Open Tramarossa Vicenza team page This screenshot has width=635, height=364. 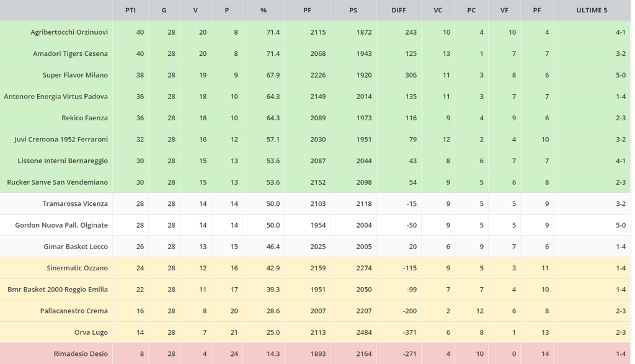pos(75,203)
